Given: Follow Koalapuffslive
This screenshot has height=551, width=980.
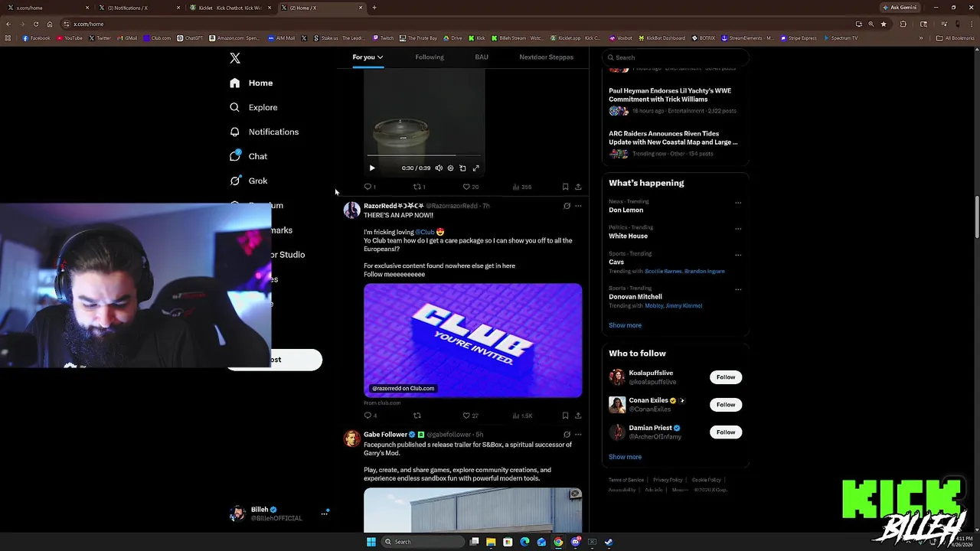Looking at the screenshot, I should pos(726,377).
